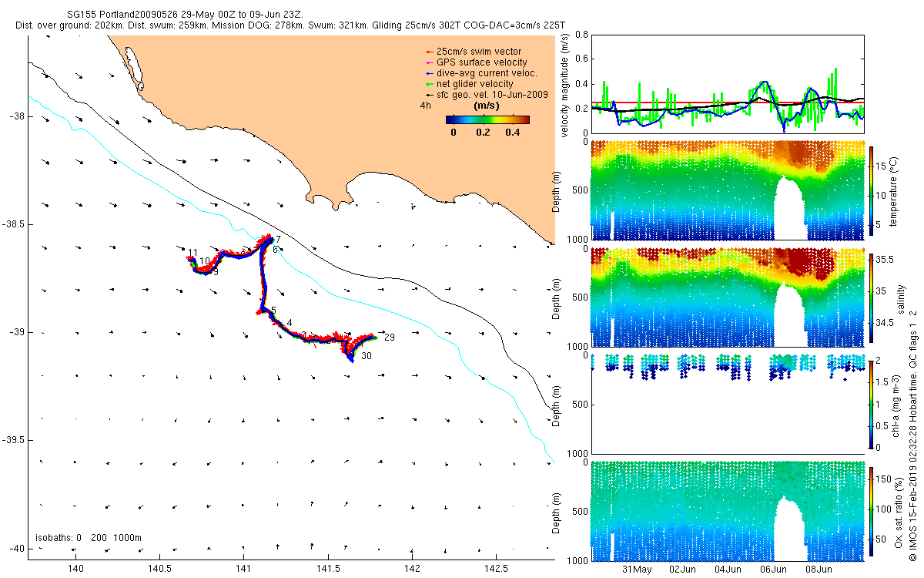
Task: Click the map velocity colorbar
Action: (x=488, y=119)
